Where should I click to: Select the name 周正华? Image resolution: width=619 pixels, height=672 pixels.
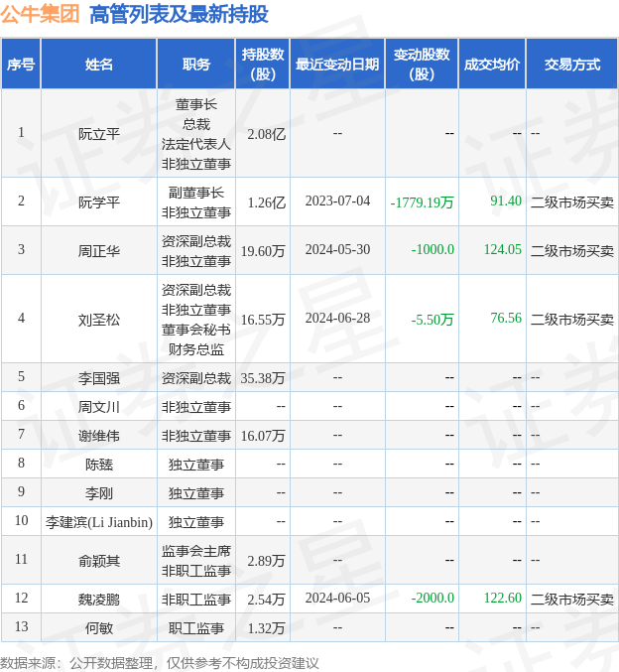coord(99,251)
